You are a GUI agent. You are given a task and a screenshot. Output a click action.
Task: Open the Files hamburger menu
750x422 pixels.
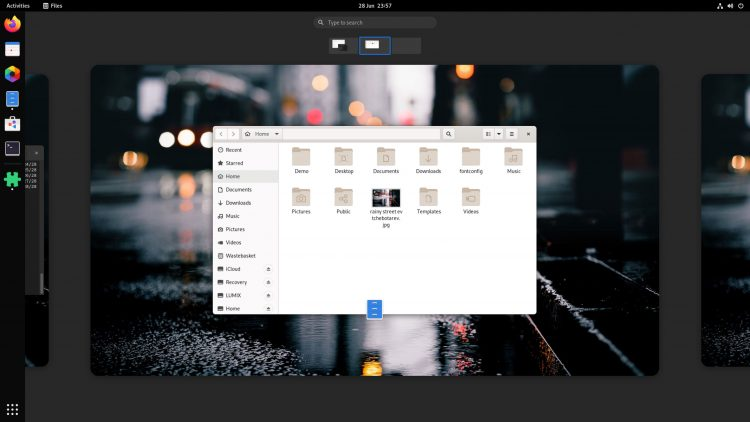point(512,134)
